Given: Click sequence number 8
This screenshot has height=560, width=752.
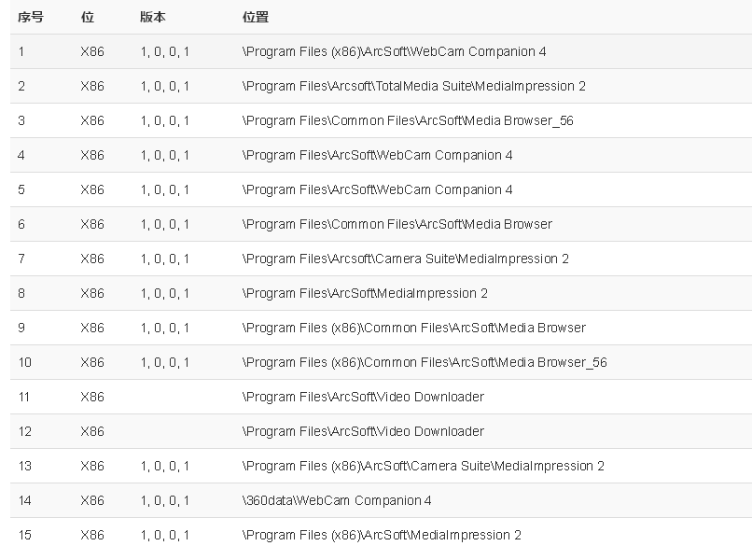Looking at the screenshot, I should click(x=21, y=293).
